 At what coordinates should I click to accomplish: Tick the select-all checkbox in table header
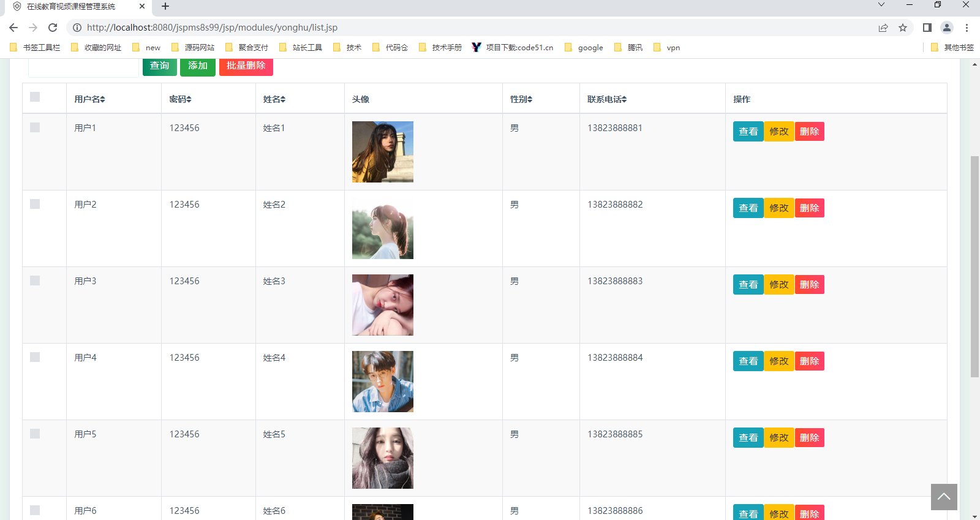tap(35, 97)
